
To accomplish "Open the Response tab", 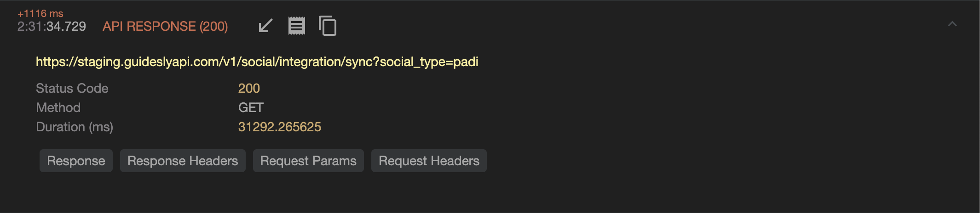I will click(x=76, y=161).
